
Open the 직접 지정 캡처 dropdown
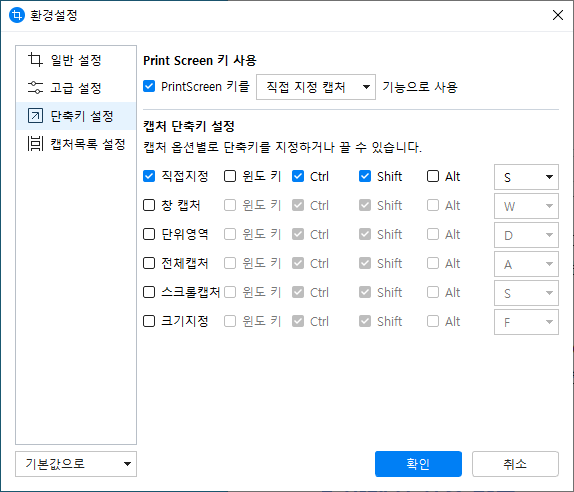coord(316,87)
